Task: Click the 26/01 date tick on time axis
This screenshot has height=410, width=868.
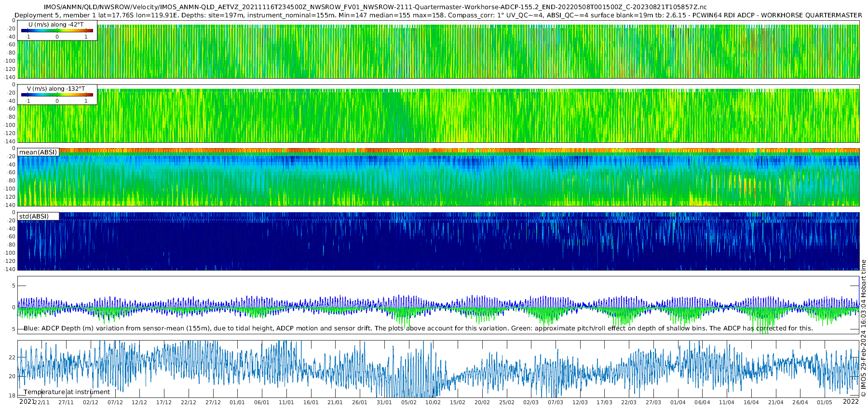Action: [x=359, y=402]
